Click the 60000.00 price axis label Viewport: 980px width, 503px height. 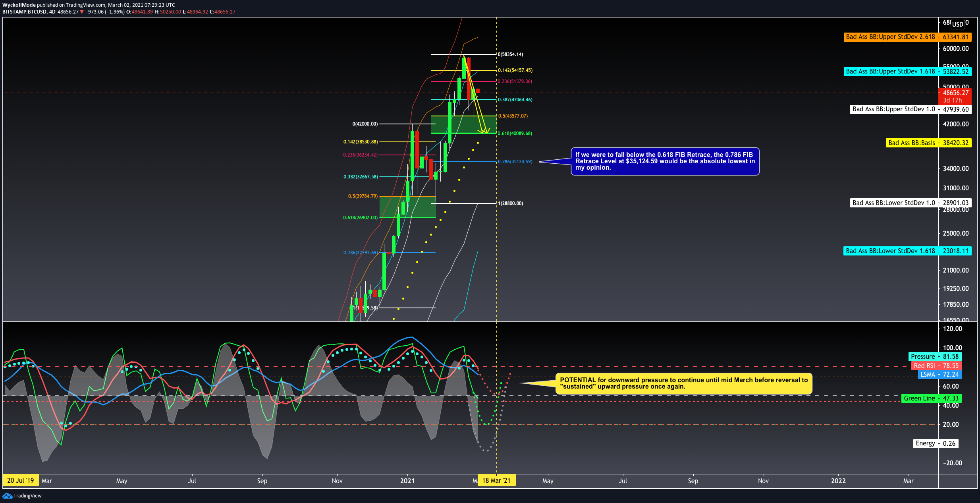pos(956,48)
